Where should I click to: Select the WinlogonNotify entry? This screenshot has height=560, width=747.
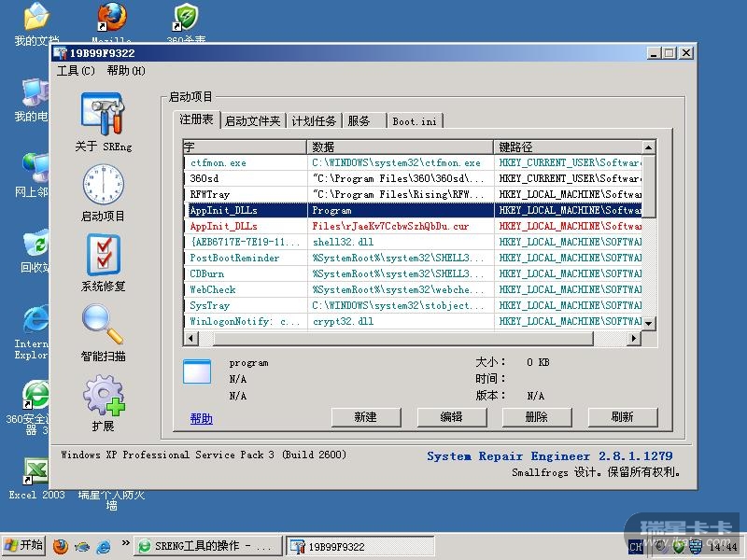click(x=413, y=321)
